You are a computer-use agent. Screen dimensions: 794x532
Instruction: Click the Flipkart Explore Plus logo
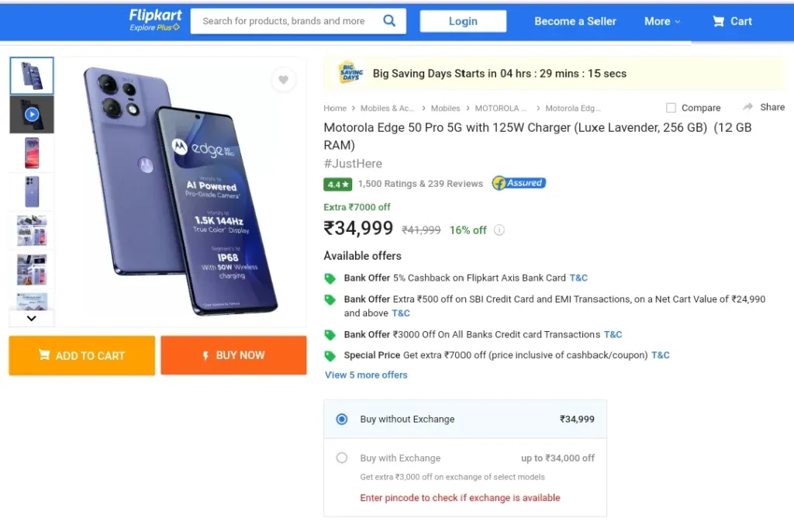click(155, 20)
